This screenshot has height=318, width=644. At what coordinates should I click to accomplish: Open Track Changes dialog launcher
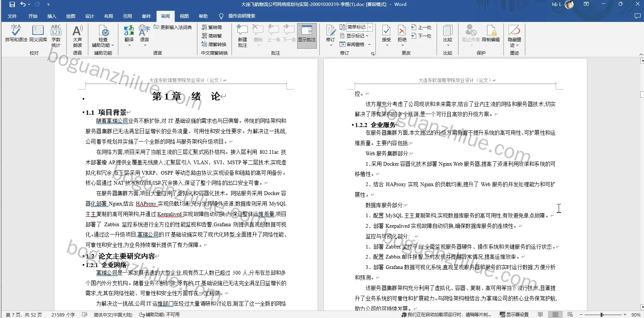pos(373,53)
